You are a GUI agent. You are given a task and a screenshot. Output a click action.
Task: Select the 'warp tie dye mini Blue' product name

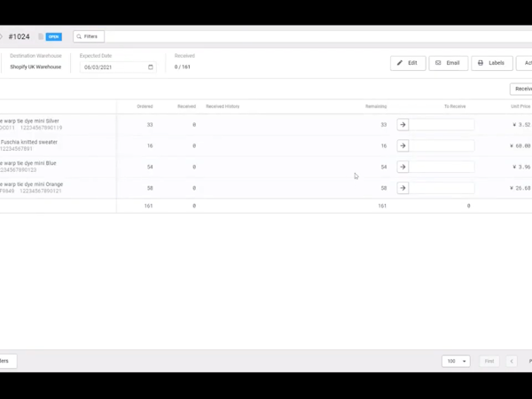click(x=28, y=163)
